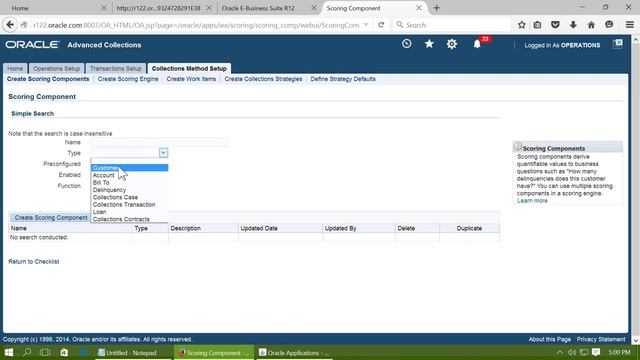Image resolution: width=640 pixels, height=360 pixels.
Task: Open browser downloads arrow icon
Action: pos(573,25)
